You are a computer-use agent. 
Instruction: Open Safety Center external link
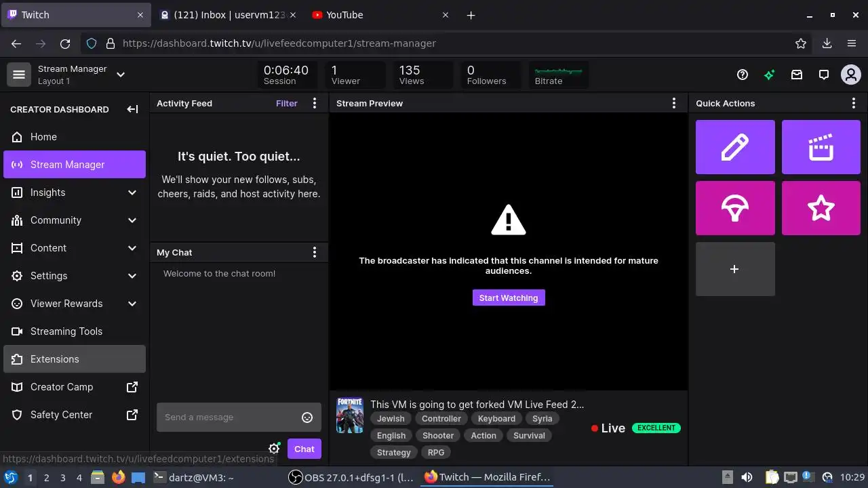(75, 415)
